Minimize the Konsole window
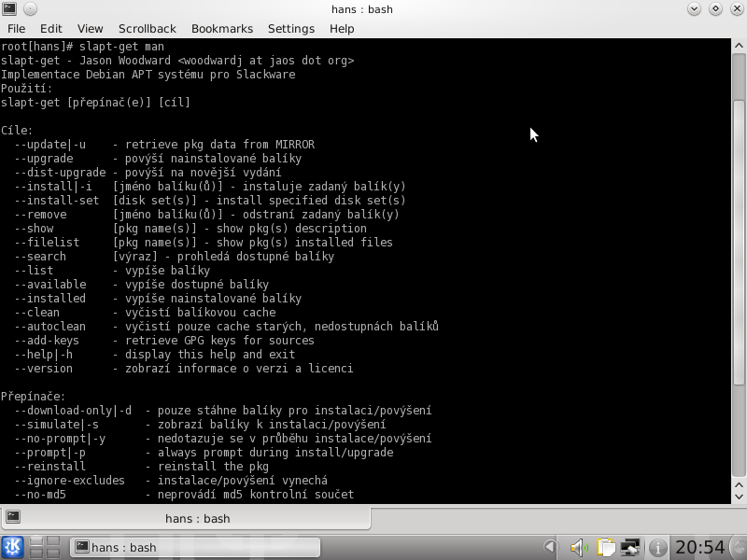Screen dimensions: 747x560 pyautogui.click(x=694, y=8)
